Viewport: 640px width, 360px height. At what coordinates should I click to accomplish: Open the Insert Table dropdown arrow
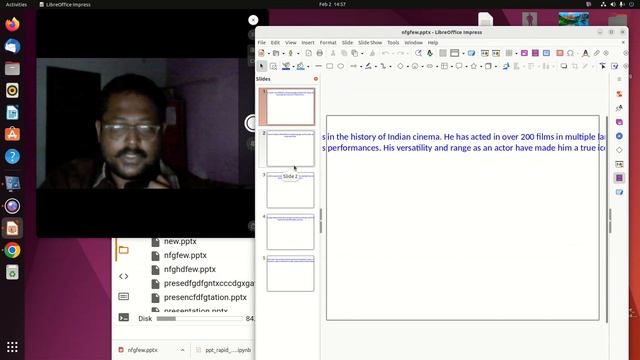pos(516,53)
